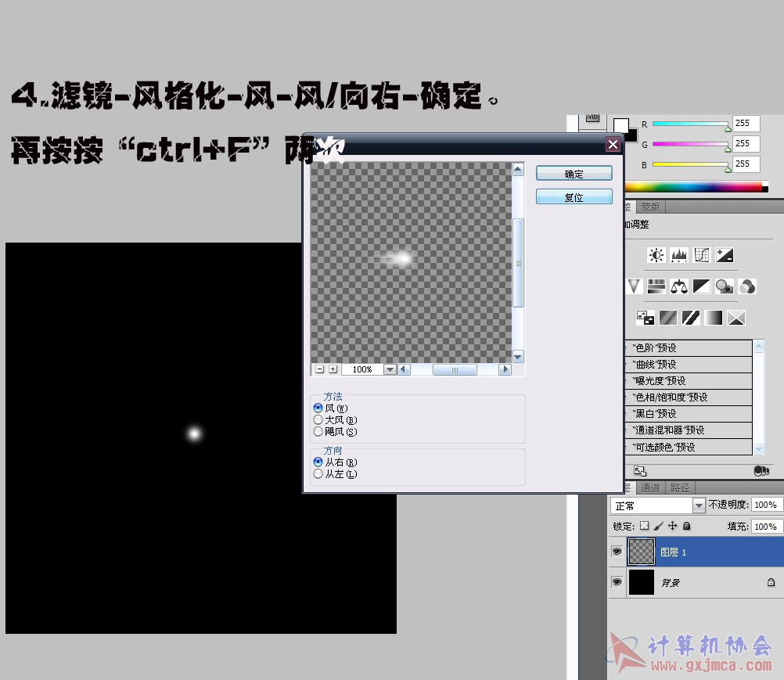784x680 pixels.
Task: Pick a color from the spectrum ramp
Action: point(693,187)
